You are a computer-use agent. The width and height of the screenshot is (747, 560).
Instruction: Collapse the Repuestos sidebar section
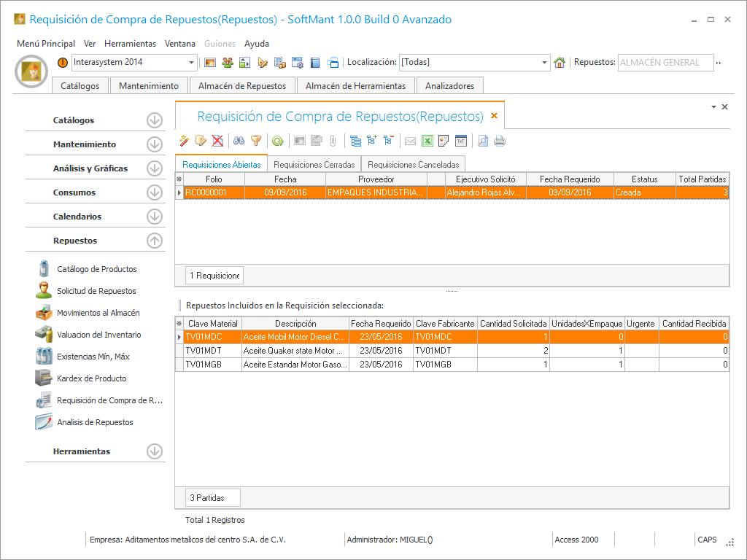coord(154,241)
